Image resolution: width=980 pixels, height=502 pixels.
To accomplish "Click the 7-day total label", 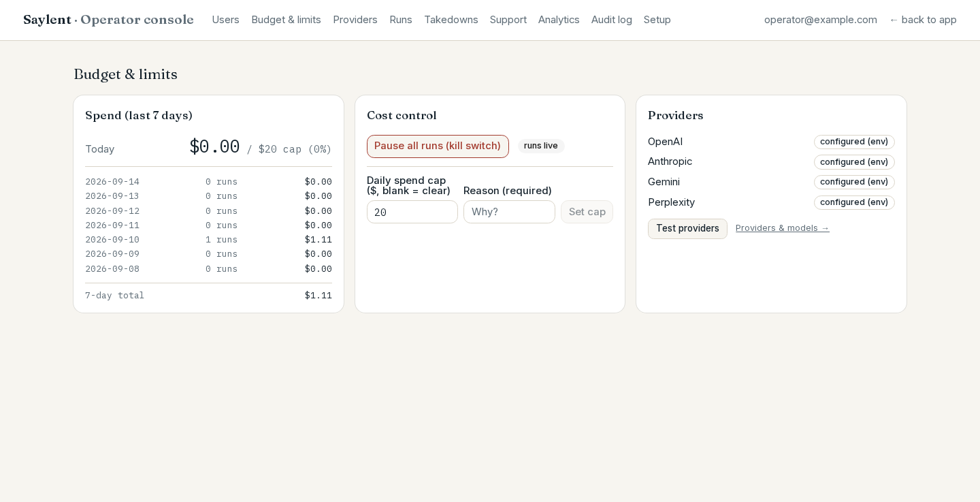I will click(x=114, y=295).
